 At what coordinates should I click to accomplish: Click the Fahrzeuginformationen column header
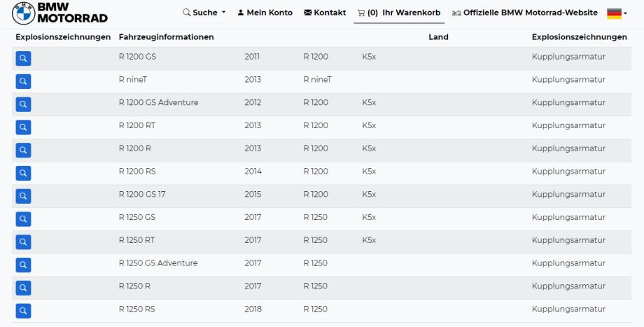point(166,36)
